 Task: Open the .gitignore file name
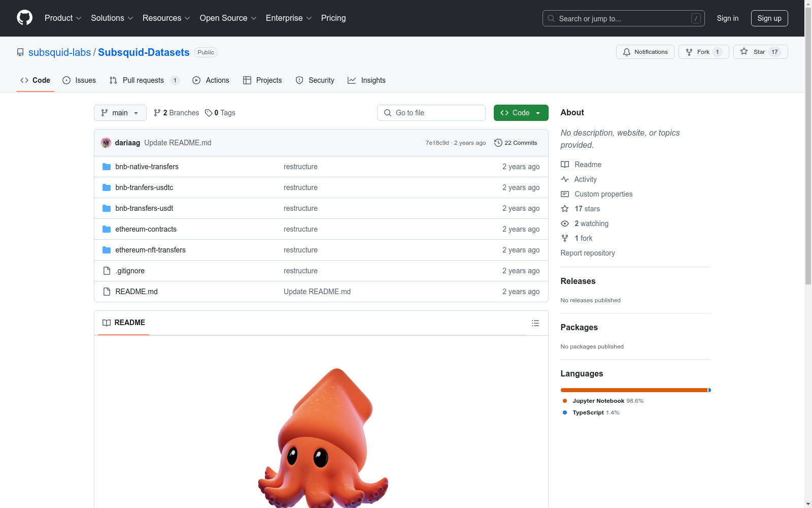coord(130,271)
